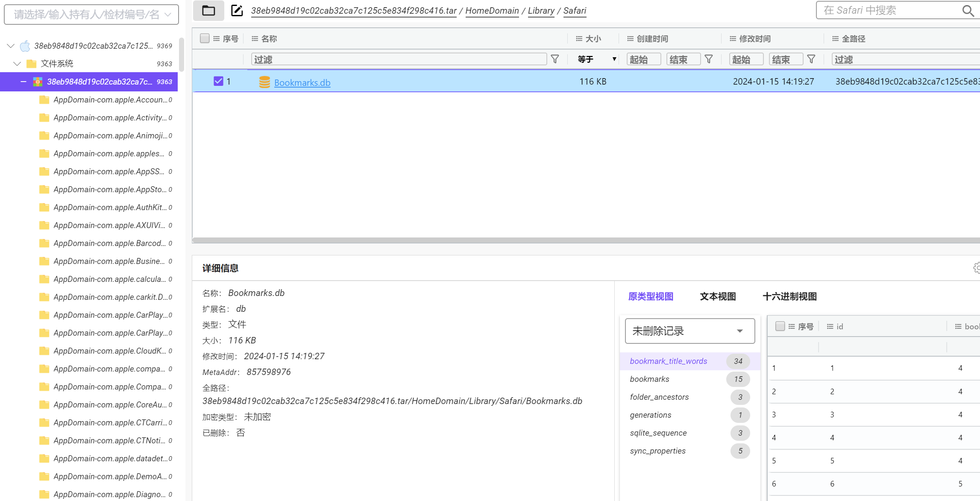Open the filter funnel for the 名称 column

pos(555,59)
